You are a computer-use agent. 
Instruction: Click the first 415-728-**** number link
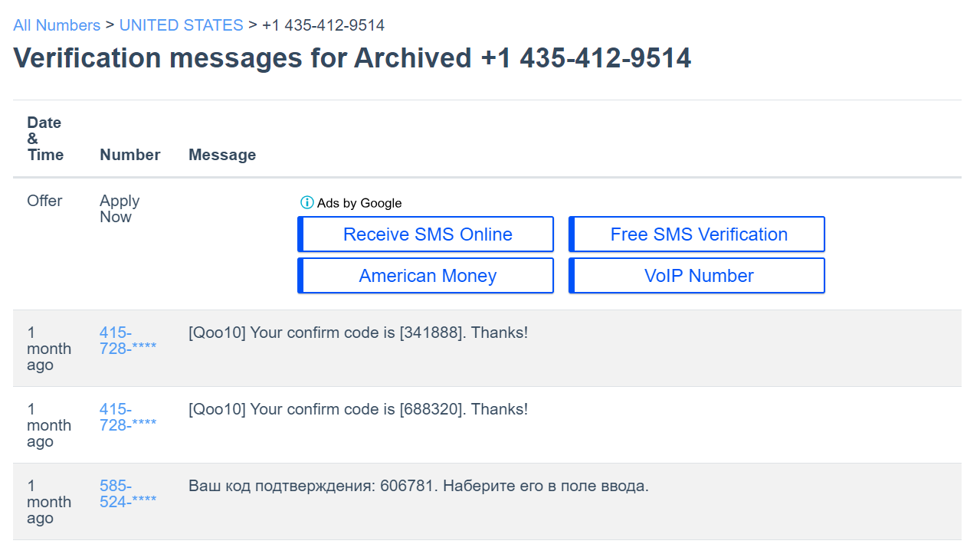tap(127, 340)
